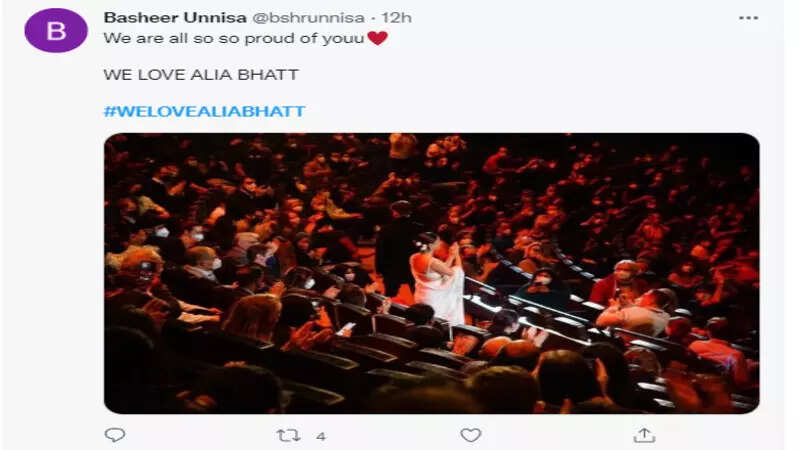Open the retweet count showing 4

coord(320,436)
